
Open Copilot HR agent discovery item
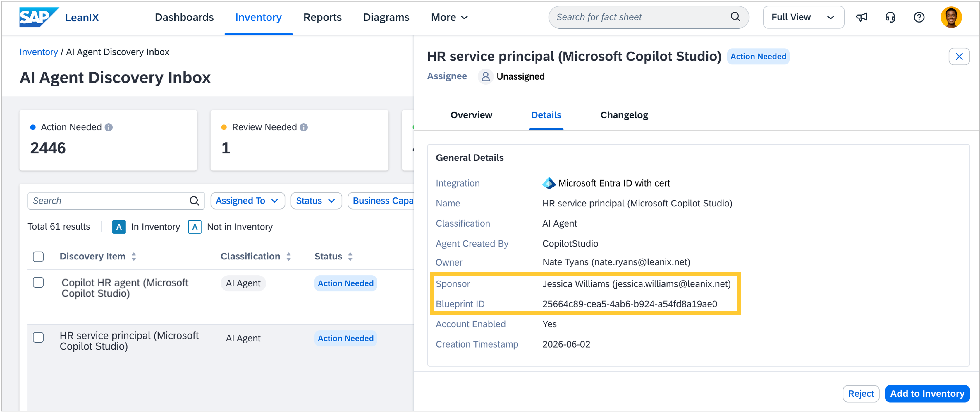click(125, 288)
